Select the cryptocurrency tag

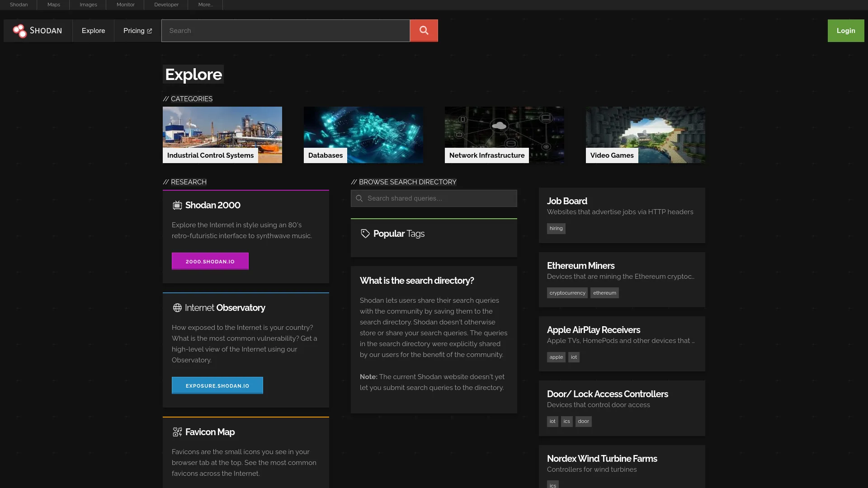(x=567, y=293)
